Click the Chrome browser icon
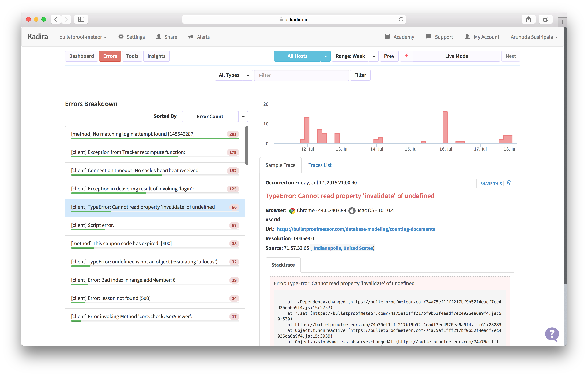This screenshot has height=376, width=588. (292, 211)
